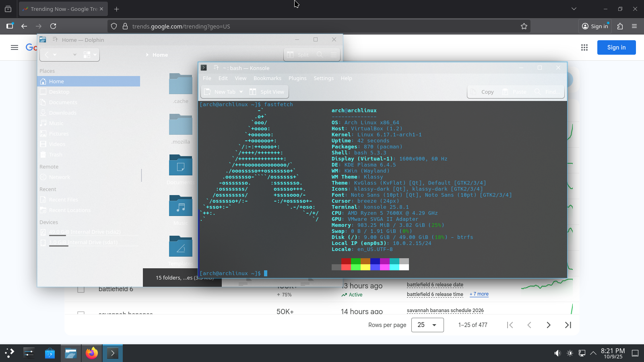
Task: Expand the New Tab dropdown arrow in Konsole
Action: (x=241, y=92)
